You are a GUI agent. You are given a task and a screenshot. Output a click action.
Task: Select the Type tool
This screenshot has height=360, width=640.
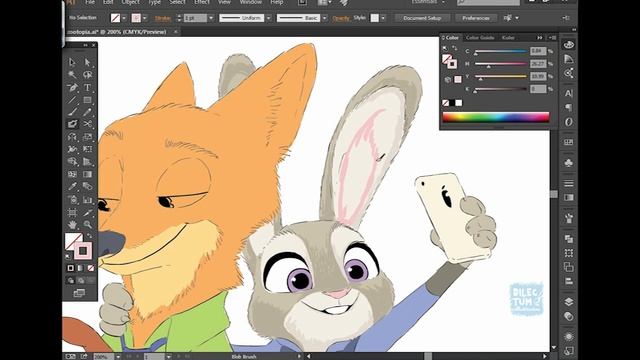tap(87, 87)
